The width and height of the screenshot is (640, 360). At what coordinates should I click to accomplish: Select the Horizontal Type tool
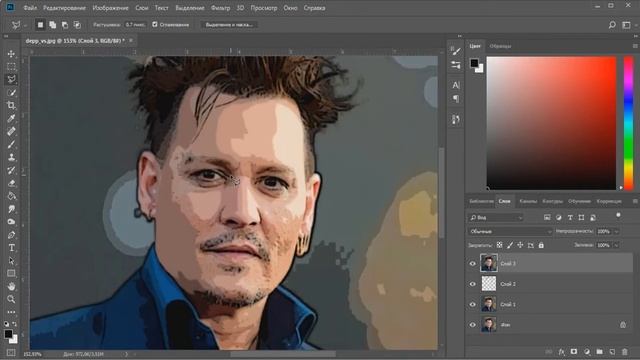11,248
